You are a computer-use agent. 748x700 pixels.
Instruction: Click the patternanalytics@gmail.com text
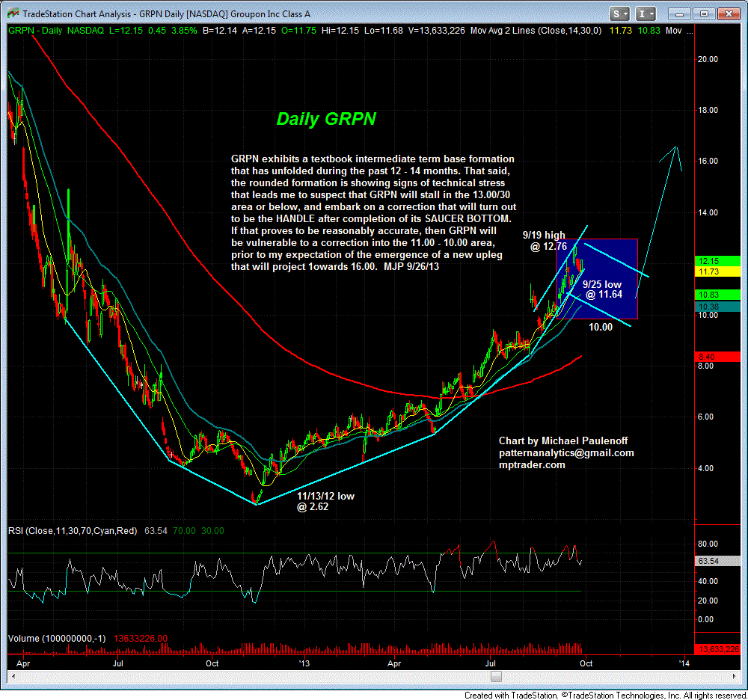(x=566, y=453)
